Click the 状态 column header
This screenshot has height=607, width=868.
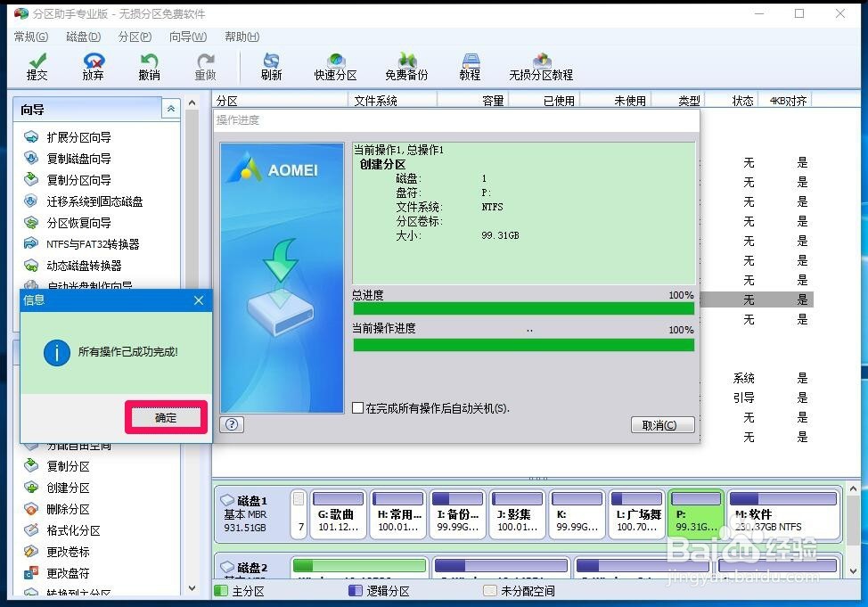[x=731, y=100]
